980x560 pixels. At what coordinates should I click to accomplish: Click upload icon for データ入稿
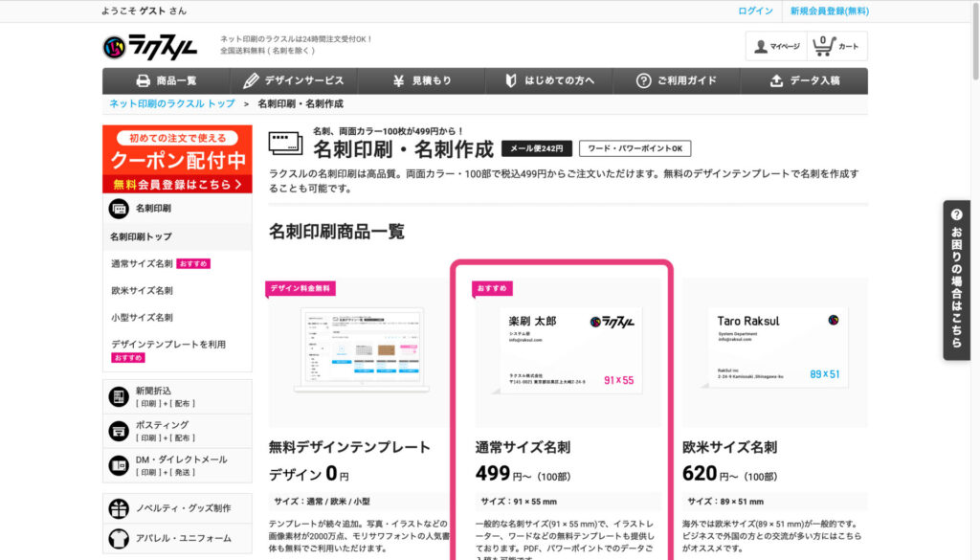click(x=776, y=80)
